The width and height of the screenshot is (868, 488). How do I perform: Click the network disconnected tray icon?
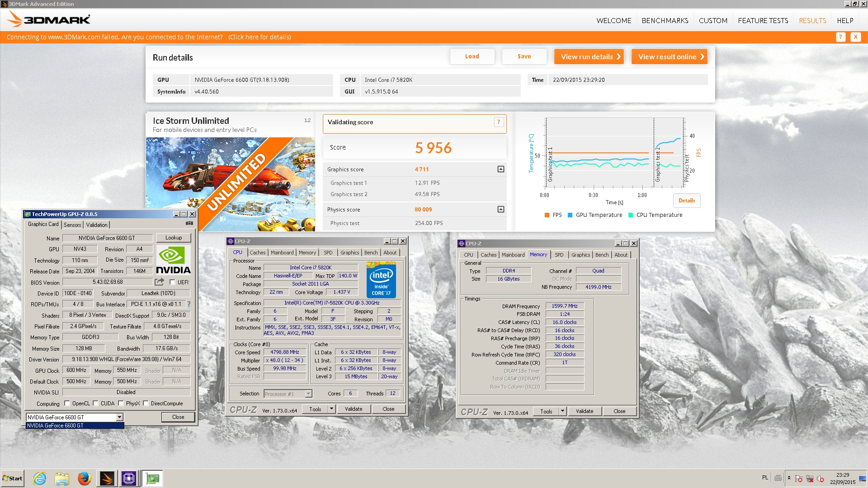[810, 479]
